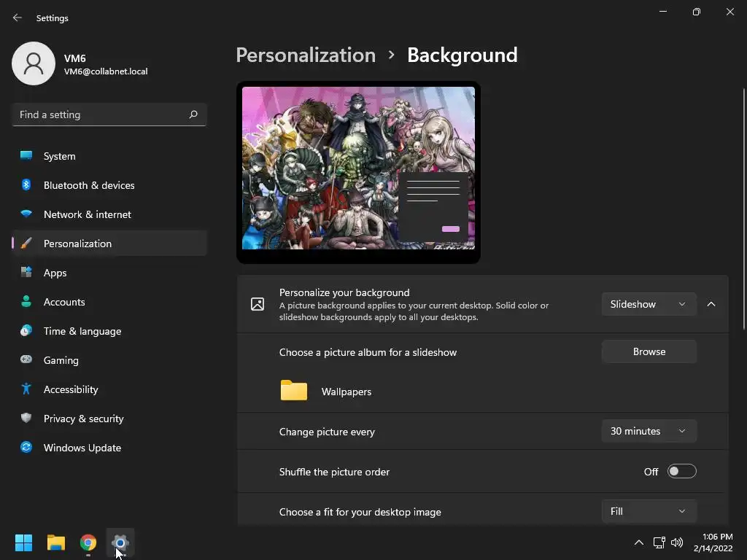Click the search magnifier icon
This screenshot has width=747, height=560.
coord(193,114)
